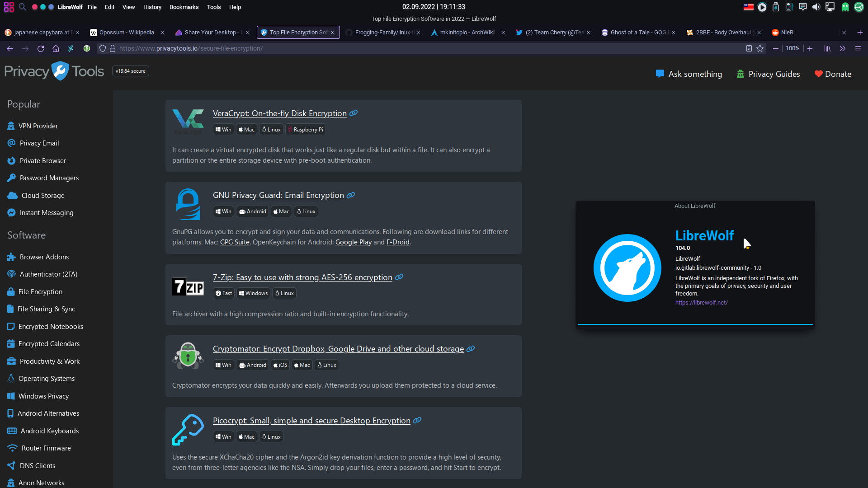Image resolution: width=868 pixels, height=488 pixels.
Task: Open the Picocrypt Desktop Encryption link
Action: [x=311, y=420]
